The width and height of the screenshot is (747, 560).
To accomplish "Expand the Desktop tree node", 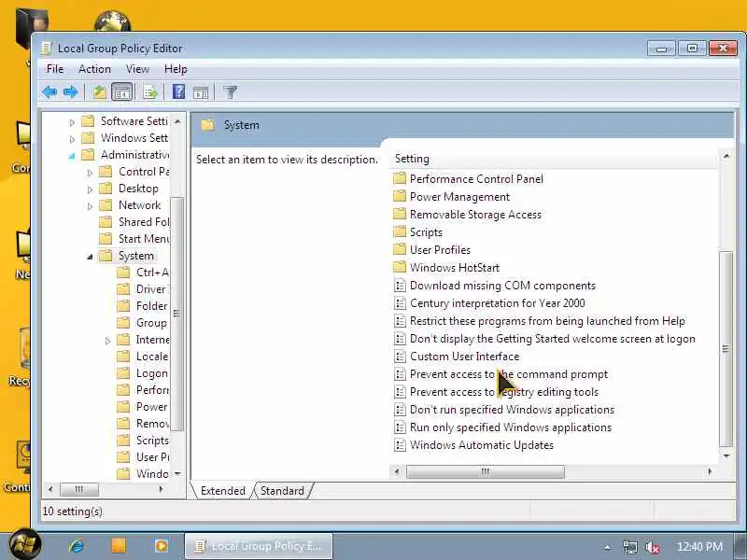I will 90,189.
